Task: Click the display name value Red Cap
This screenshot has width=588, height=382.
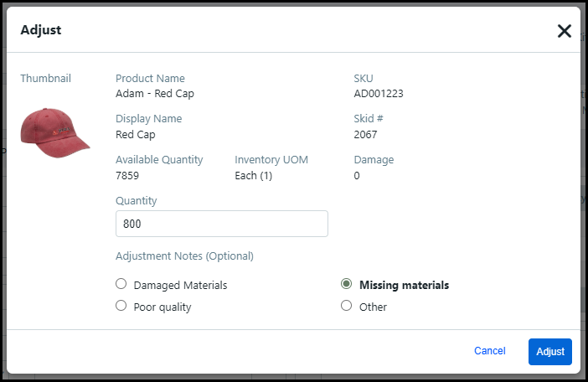Action: 136,134
